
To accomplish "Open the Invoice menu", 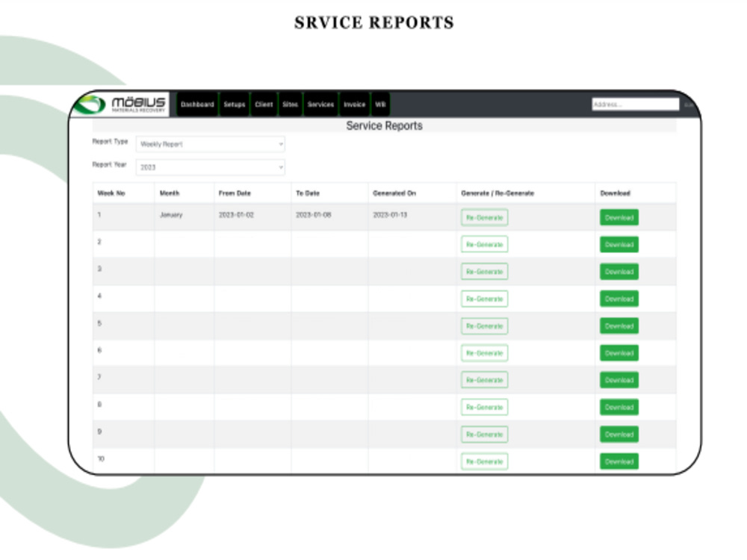I will pos(354,105).
